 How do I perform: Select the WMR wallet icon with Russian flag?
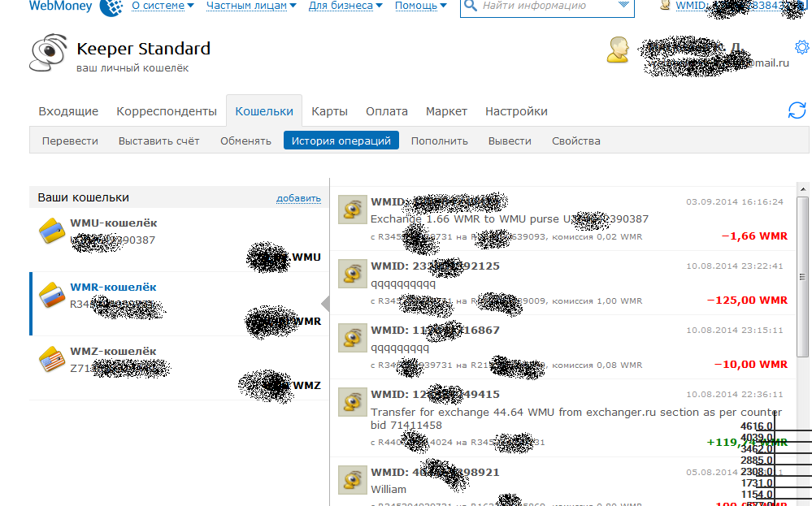[52, 295]
